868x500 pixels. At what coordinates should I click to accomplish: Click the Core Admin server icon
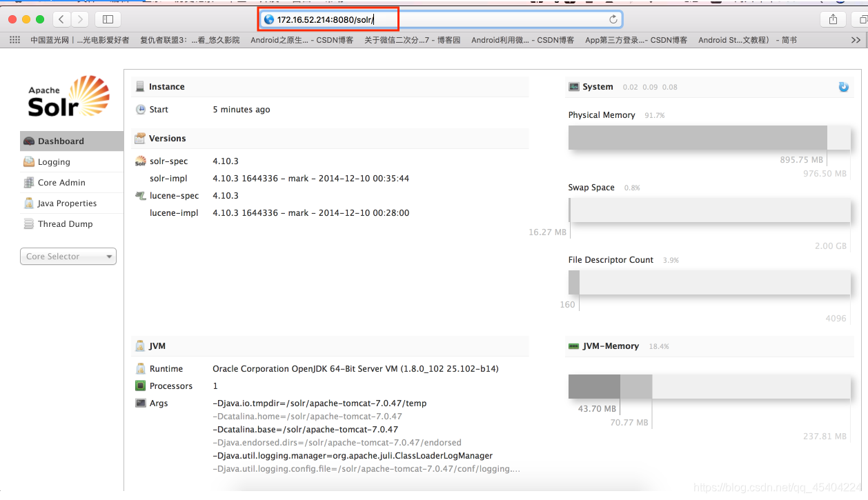pos(29,182)
